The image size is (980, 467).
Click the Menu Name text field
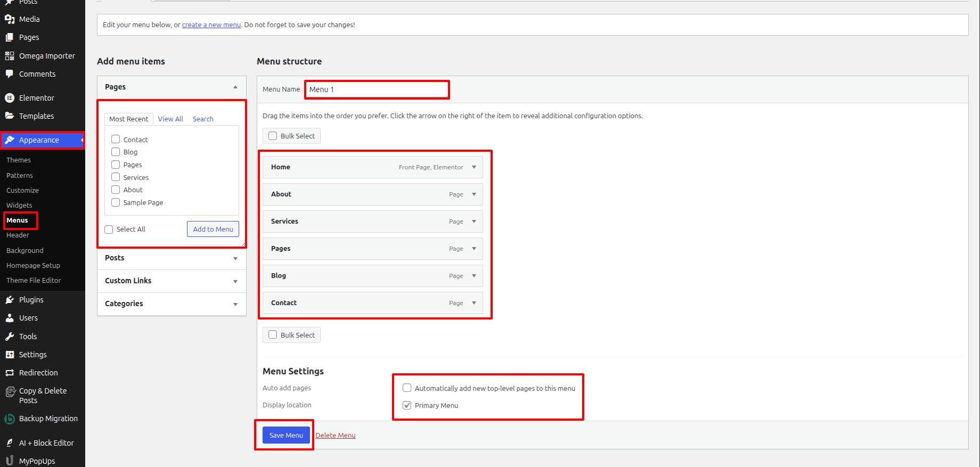377,89
